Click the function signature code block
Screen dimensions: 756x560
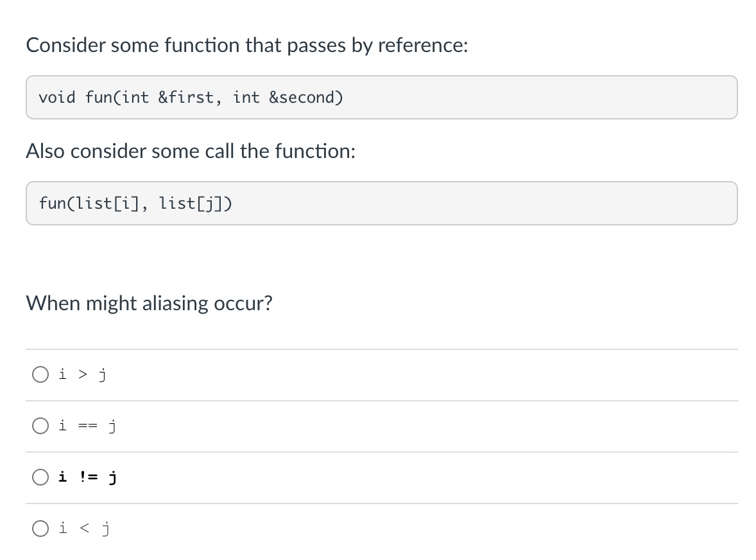click(381, 97)
